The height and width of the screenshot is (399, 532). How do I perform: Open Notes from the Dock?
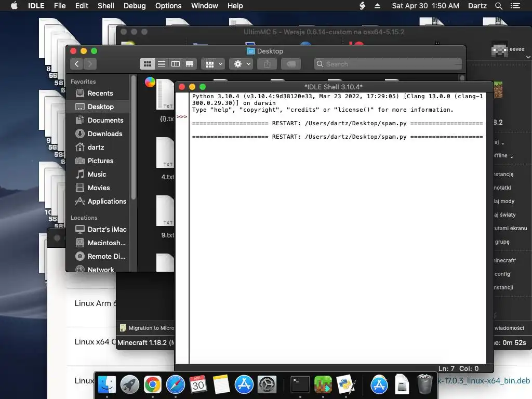(x=221, y=385)
